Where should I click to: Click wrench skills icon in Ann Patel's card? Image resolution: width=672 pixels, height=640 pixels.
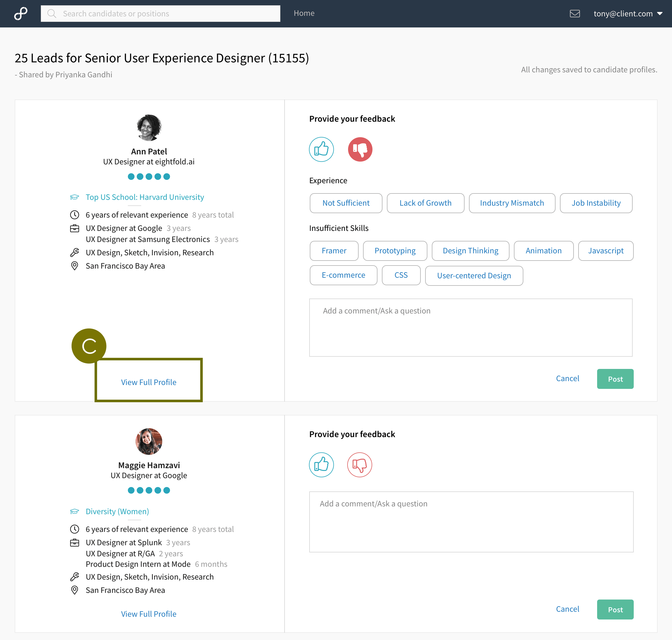(74, 253)
